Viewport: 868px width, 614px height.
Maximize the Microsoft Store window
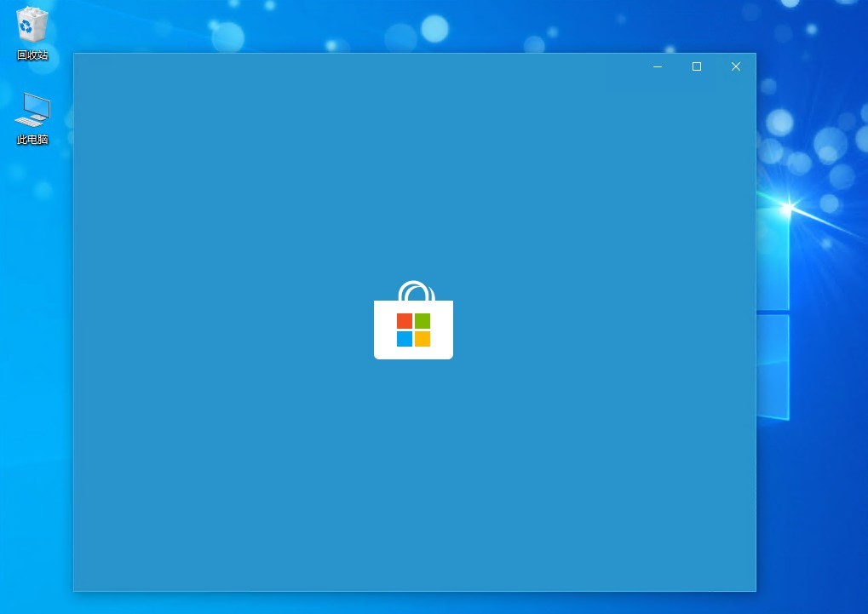pos(697,66)
